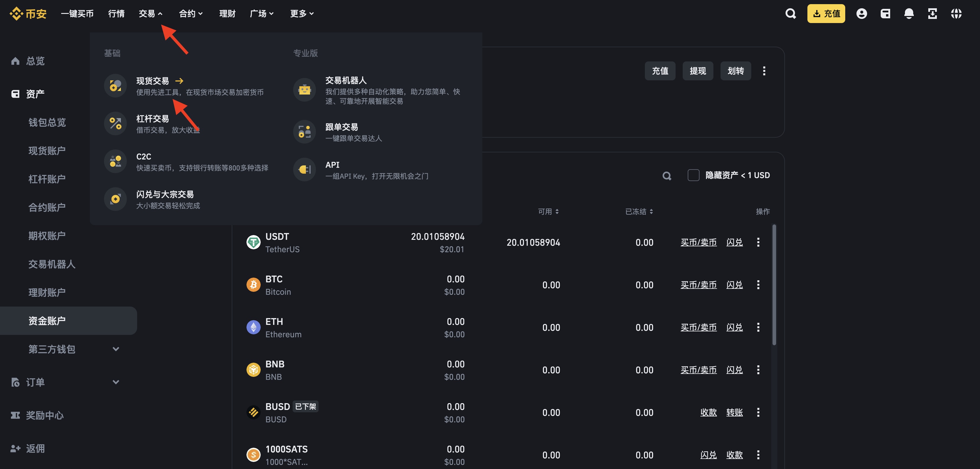Click the wallet icon in top bar

coord(885,14)
